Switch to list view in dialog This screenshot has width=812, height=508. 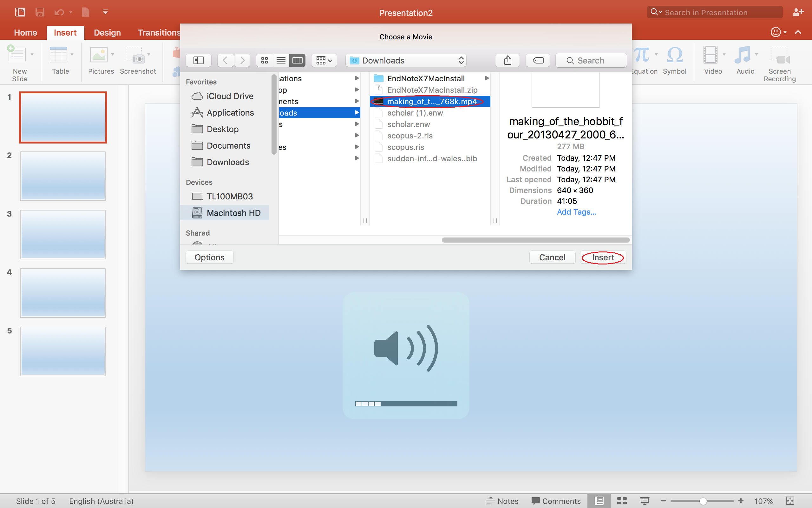coord(281,60)
